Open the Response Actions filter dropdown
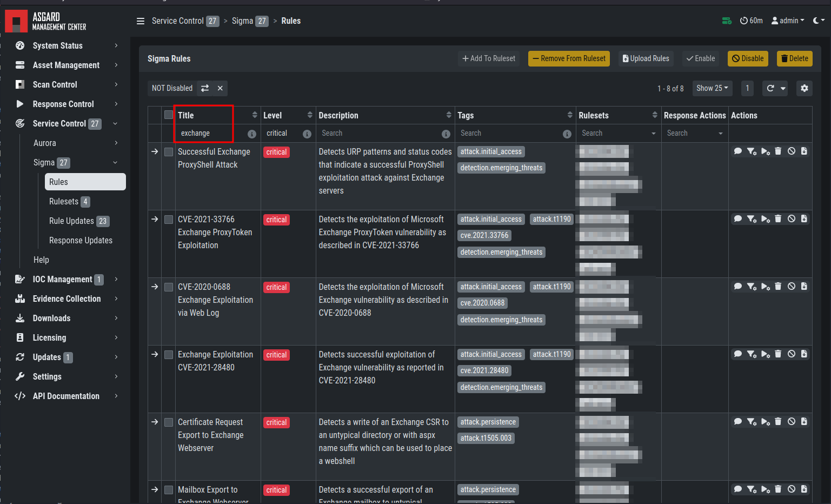Image resolution: width=831 pixels, height=504 pixels. coord(695,134)
